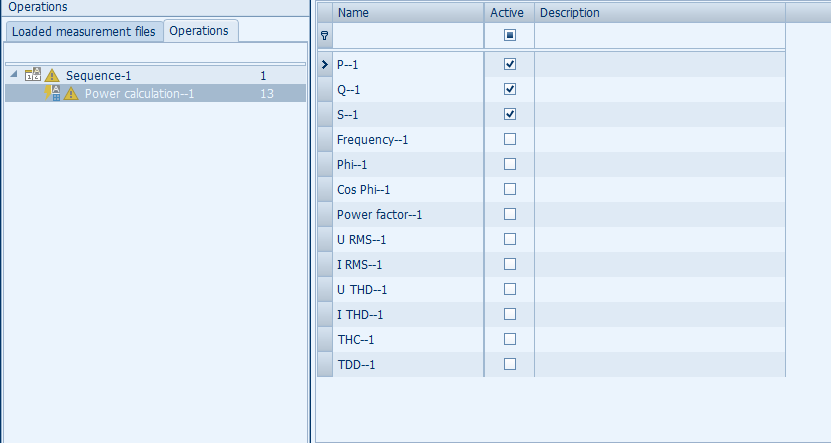Click the Name filter input field
Image resolution: width=831 pixels, height=443 pixels.
[x=408, y=36]
